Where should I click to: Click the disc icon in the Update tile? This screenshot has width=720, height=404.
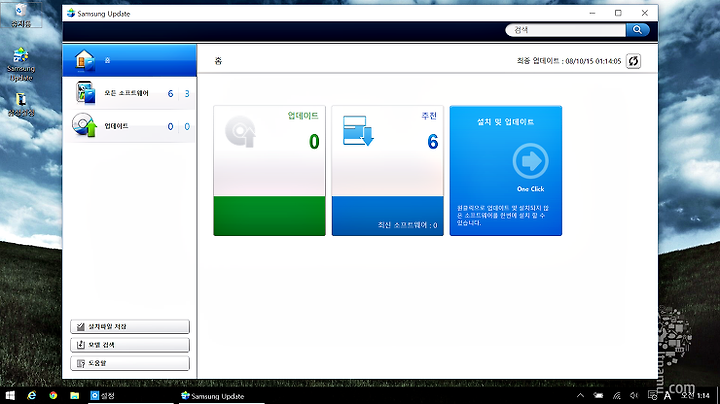241,132
